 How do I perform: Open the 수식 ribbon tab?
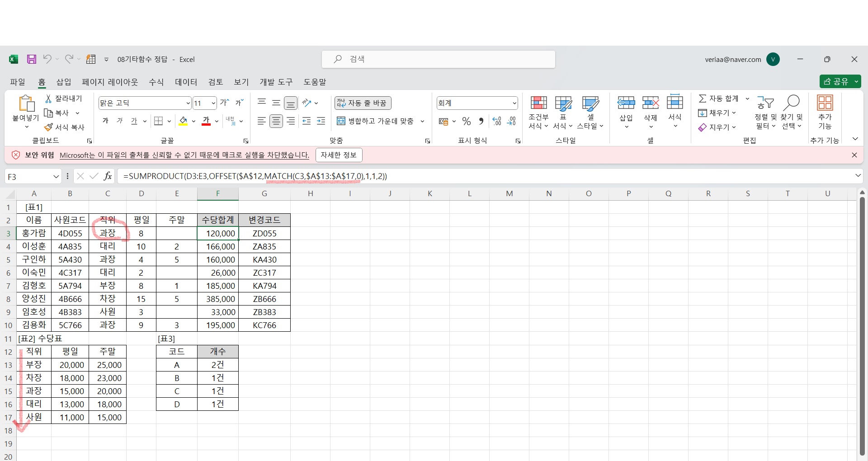(x=156, y=82)
